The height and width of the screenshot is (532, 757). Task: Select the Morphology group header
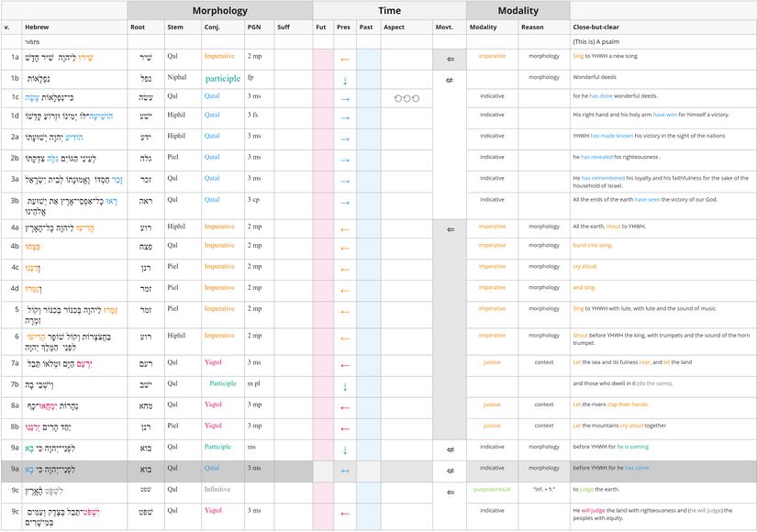click(x=219, y=11)
